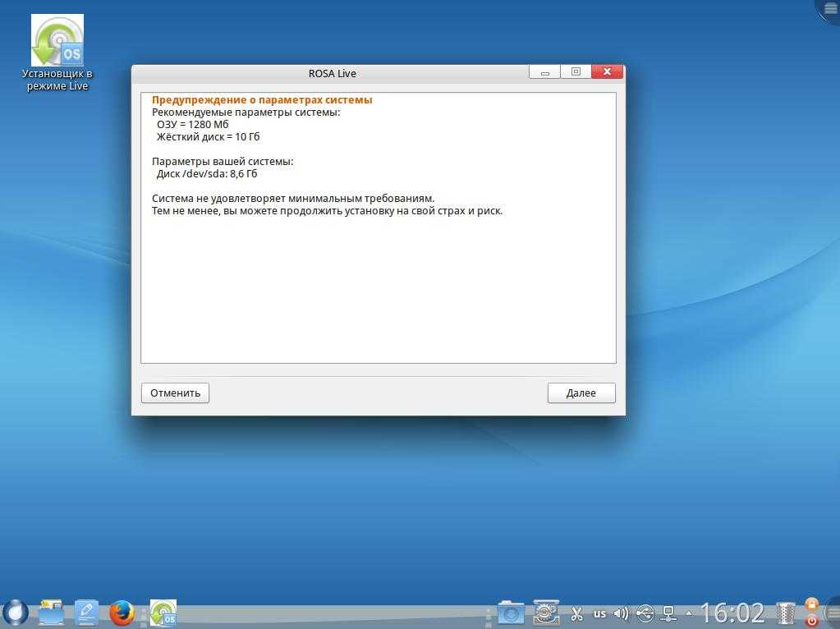Image resolution: width=840 pixels, height=629 pixels.
Task: Click the USB device notifier icon
Action: pos(645,613)
